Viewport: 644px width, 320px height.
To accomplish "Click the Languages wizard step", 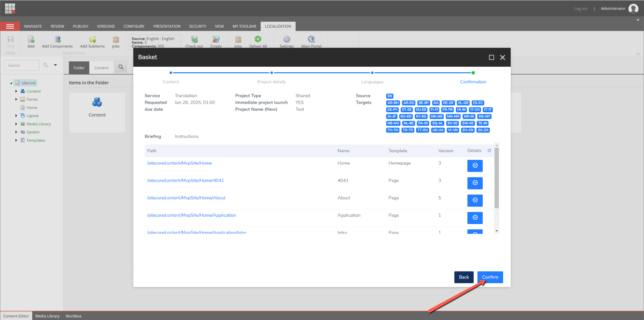I will (372, 82).
